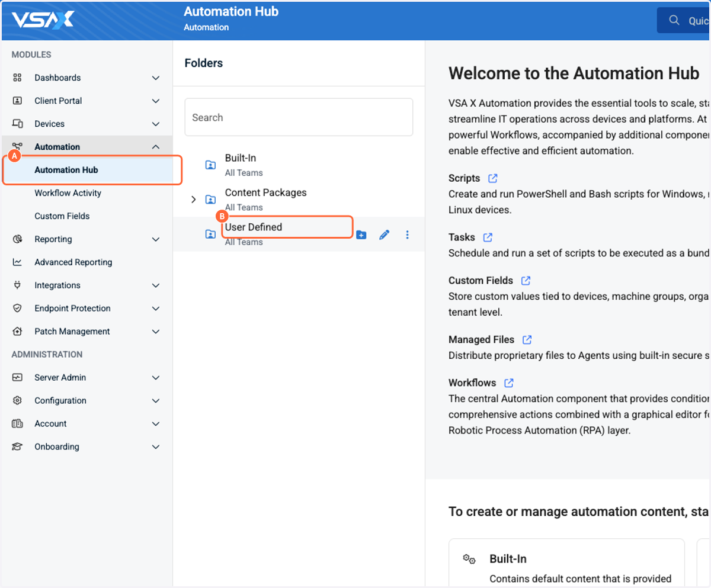The image size is (711, 588).
Task: Click the Onboarding graduation cap icon
Action: click(x=17, y=446)
